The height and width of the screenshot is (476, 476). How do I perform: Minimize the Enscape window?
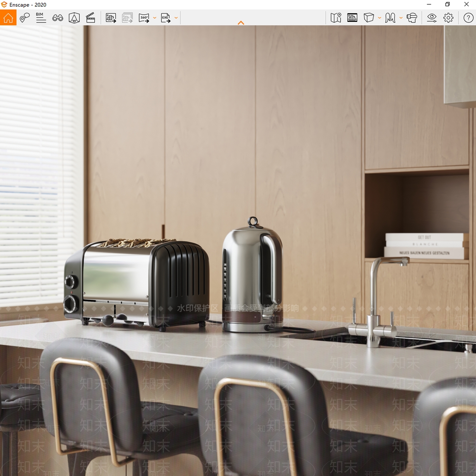[429, 4]
